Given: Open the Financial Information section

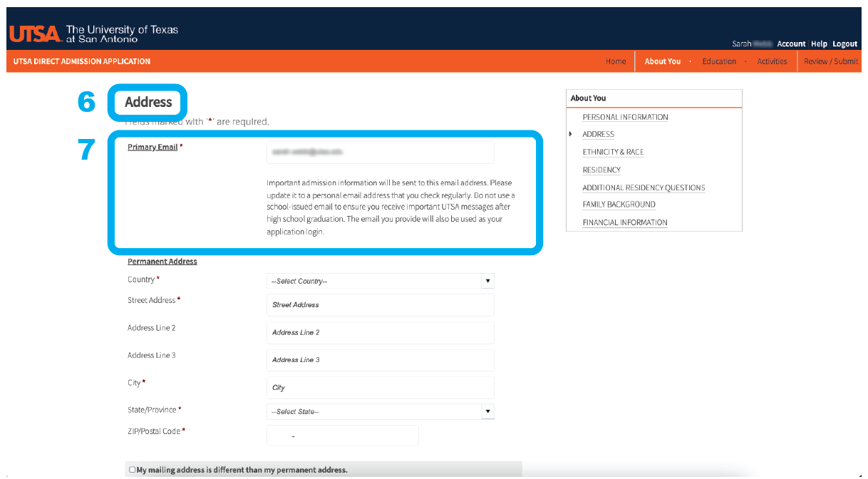Looking at the screenshot, I should tap(624, 222).
